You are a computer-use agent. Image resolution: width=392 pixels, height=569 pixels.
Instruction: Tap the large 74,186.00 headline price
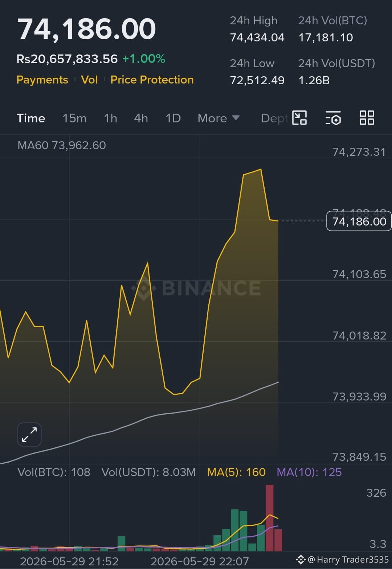86,29
